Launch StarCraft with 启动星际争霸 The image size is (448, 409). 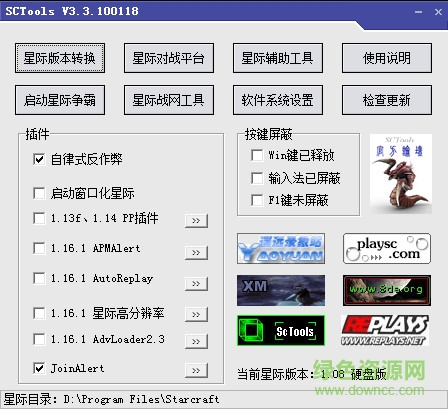tap(60, 100)
